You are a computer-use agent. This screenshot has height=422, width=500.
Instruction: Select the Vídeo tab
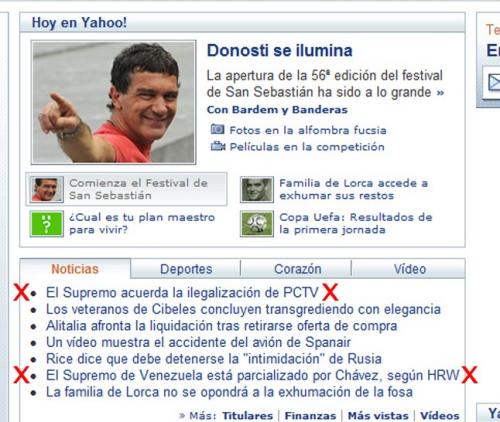click(410, 269)
